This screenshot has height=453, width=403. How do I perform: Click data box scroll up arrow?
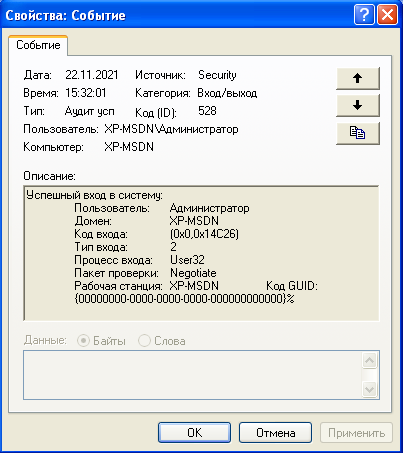point(370,360)
